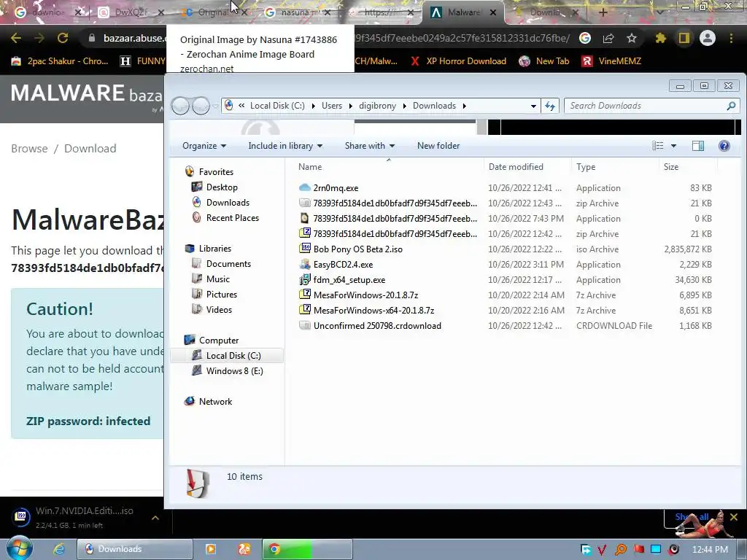Open the VineMEMZ bookmark
This screenshot has height=560, width=747.
(x=612, y=61)
